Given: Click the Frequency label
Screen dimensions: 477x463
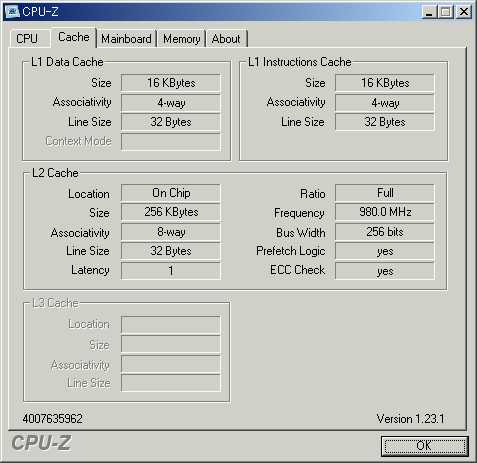Looking at the screenshot, I should pos(299,213).
